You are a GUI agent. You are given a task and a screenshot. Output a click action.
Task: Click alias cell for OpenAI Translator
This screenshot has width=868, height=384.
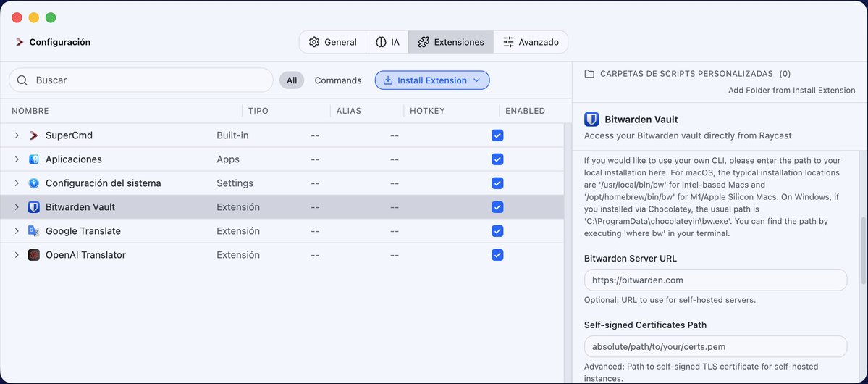click(x=314, y=255)
